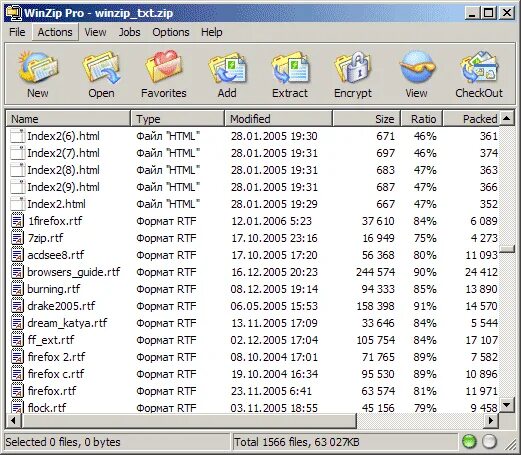This screenshot has height=455, width=521.
Task: Click the packed value '17 107'
Action: click(x=481, y=340)
